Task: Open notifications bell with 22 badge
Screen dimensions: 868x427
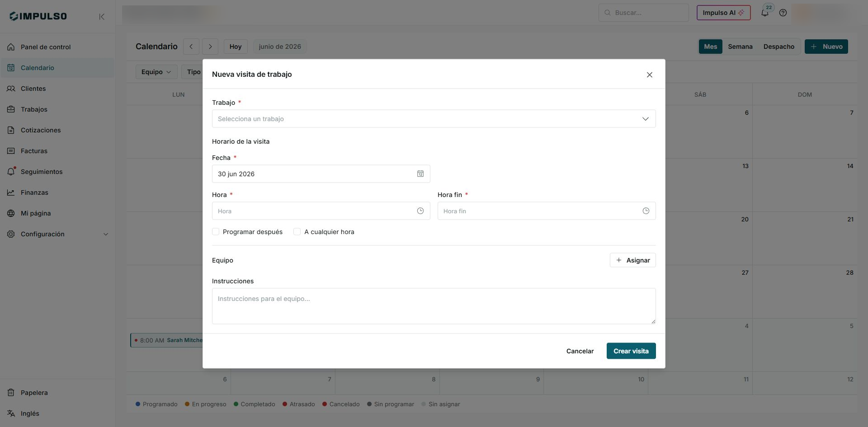Action: click(765, 12)
